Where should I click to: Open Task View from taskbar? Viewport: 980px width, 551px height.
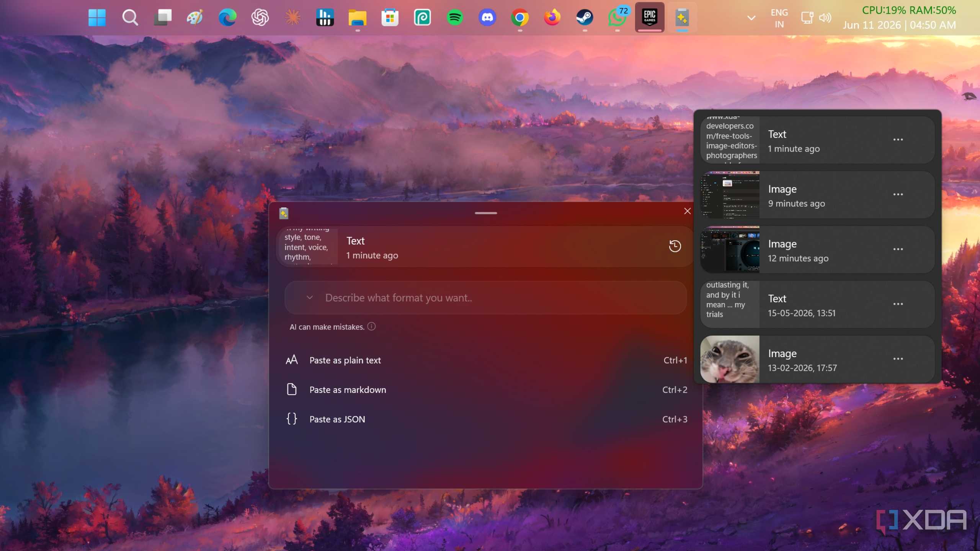pos(162,18)
